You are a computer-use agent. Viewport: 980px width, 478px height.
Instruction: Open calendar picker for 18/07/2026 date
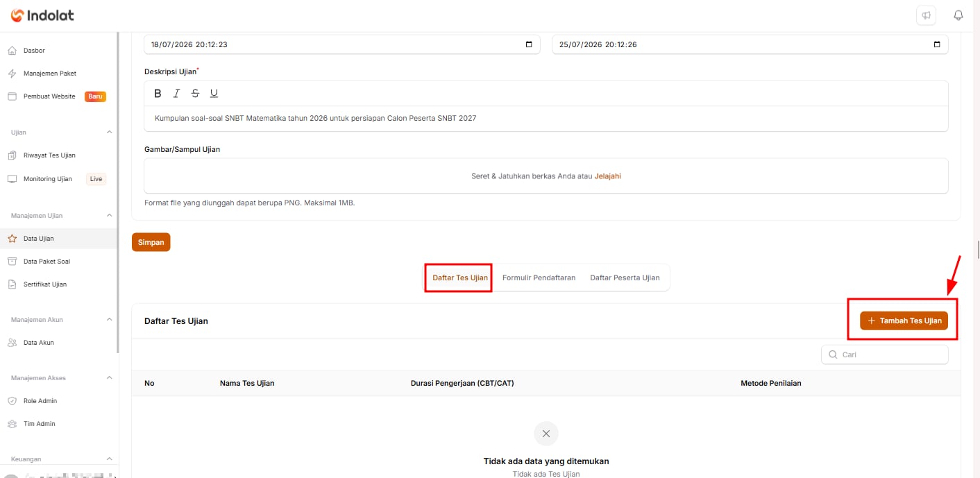tap(529, 44)
